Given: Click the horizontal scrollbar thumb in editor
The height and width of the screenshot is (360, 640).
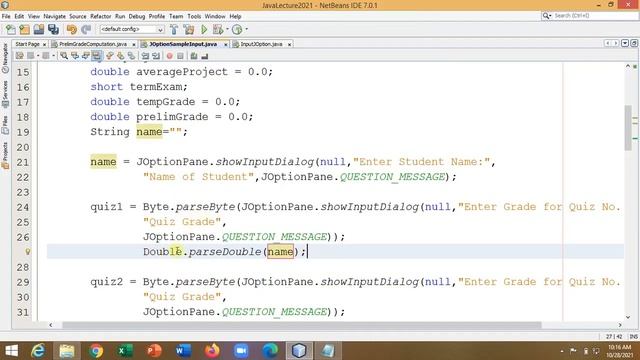Looking at the screenshot, I should pos(302,325).
